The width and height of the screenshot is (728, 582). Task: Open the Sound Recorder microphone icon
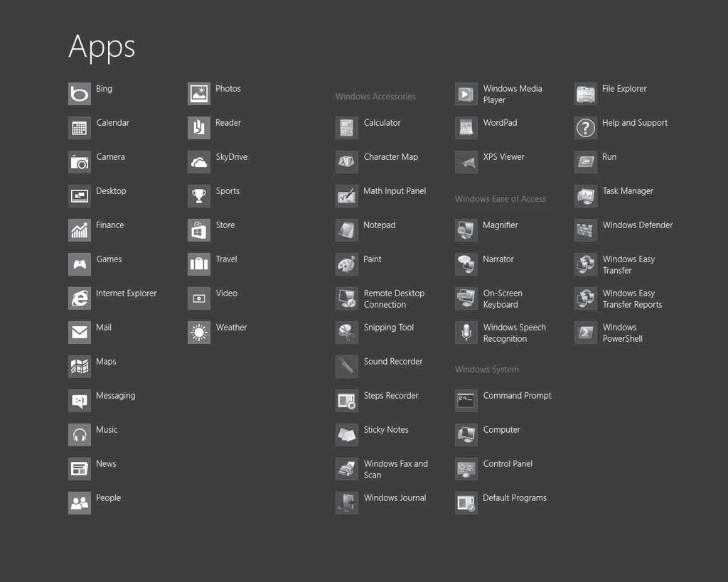pyautogui.click(x=347, y=367)
